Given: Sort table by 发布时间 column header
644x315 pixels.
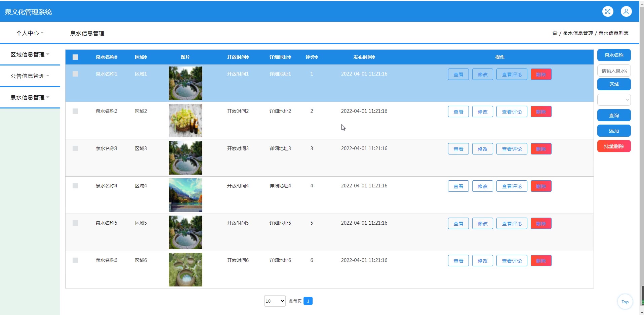Looking at the screenshot, I should pyautogui.click(x=364, y=57).
